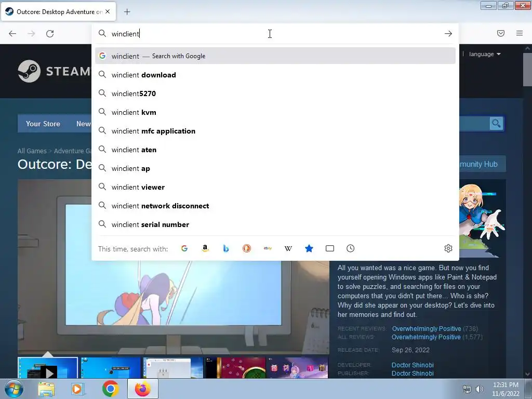Search bookmarks via star icon
This screenshot has width=532, height=399.
(x=309, y=248)
